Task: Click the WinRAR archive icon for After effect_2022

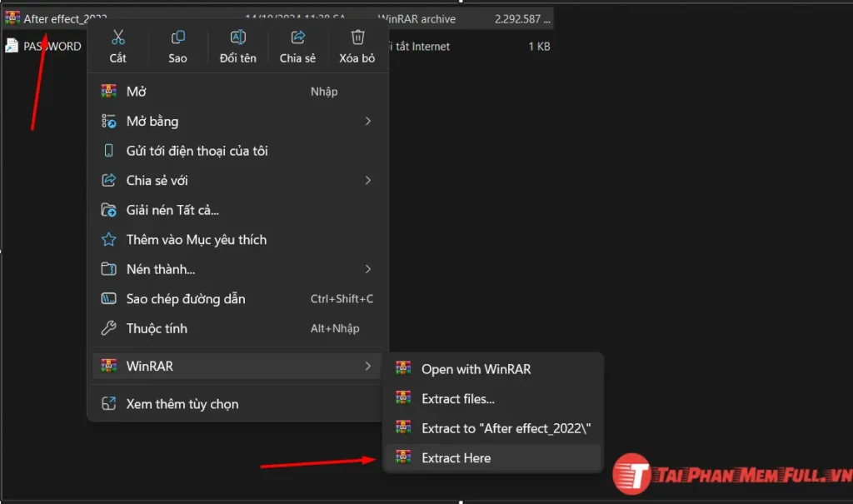Action: pos(12,17)
